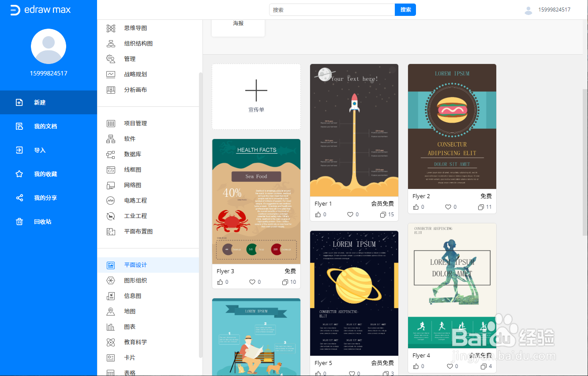Click the 信息图 category icon
Image resolution: width=588 pixels, height=376 pixels.
111,296
